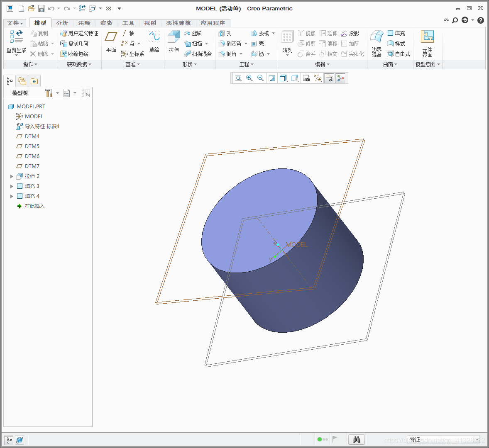
Task: Open the Sketch (草绘) tool
Action: click(x=154, y=41)
